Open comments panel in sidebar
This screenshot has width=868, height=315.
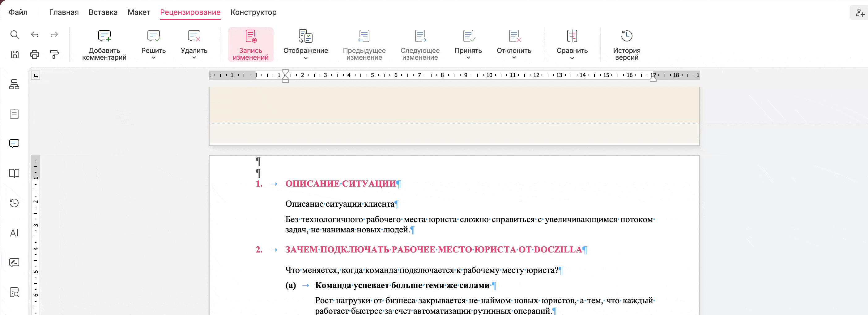14,143
